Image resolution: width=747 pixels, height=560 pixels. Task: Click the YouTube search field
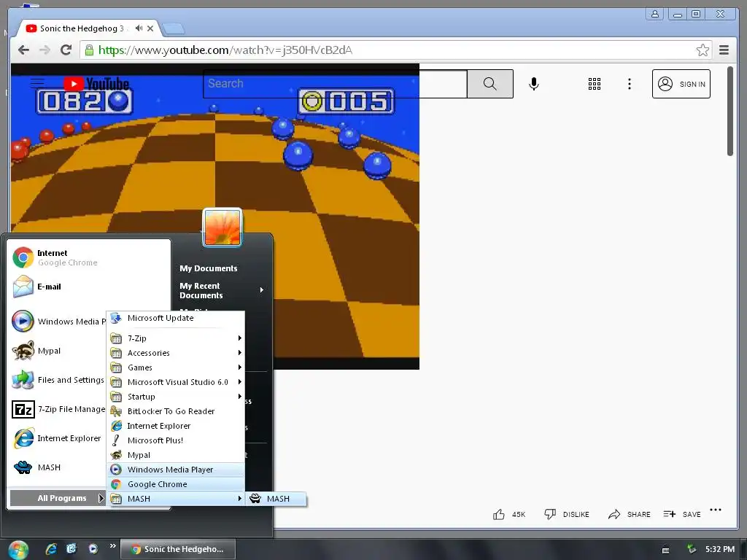tap(335, 84)
